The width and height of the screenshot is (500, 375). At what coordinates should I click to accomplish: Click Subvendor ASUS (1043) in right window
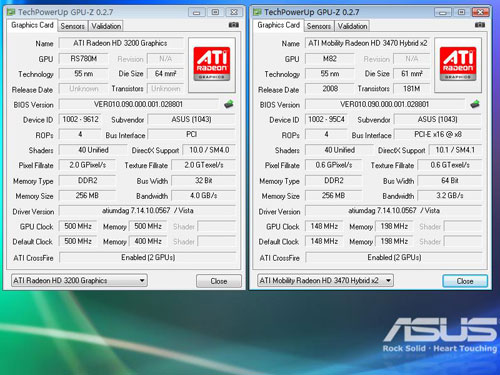pyautogui.click(x=438, y=119)
